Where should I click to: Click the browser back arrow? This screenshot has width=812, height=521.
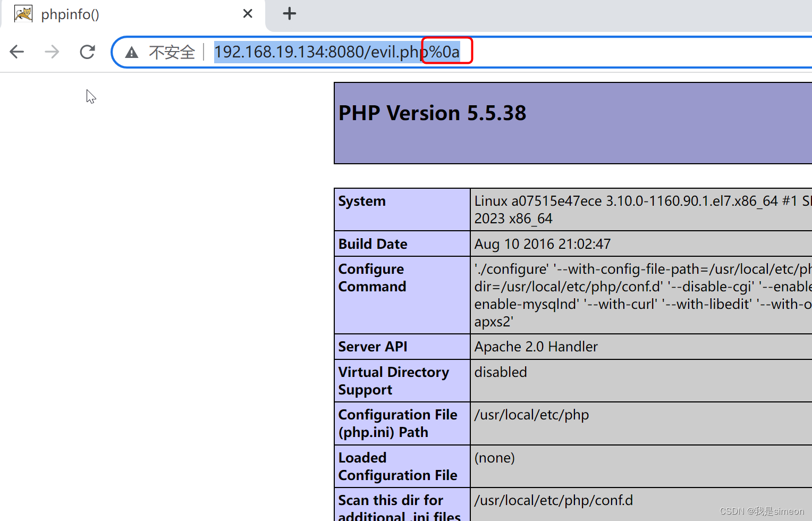click(17, 52)
